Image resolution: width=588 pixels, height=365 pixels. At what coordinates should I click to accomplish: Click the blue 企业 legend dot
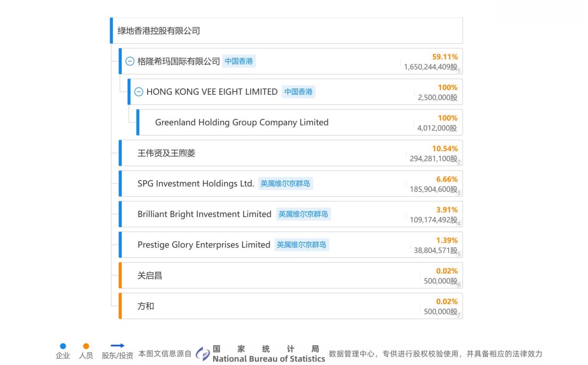pyautogui.click(x=63, y=346)
